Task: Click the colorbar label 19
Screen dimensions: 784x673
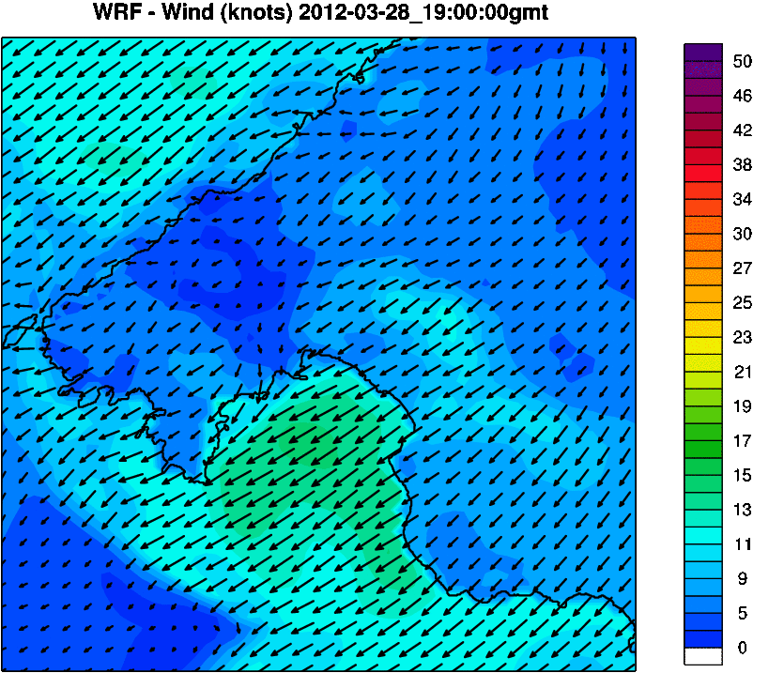Action: coord(743,406)
